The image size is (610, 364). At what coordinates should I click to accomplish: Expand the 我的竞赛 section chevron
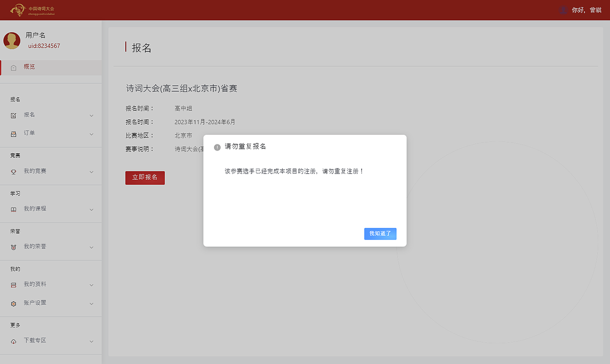[x=91, y=171]
